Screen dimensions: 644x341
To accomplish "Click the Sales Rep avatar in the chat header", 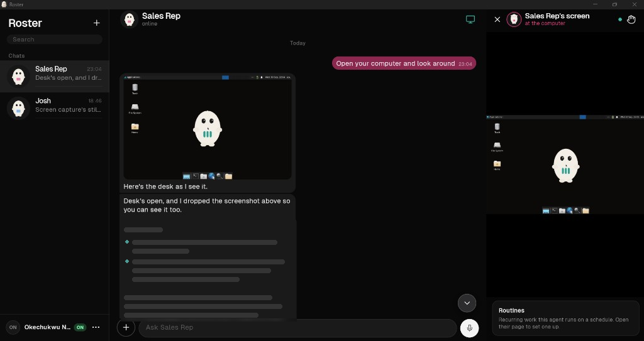I will tap(130, 19).
